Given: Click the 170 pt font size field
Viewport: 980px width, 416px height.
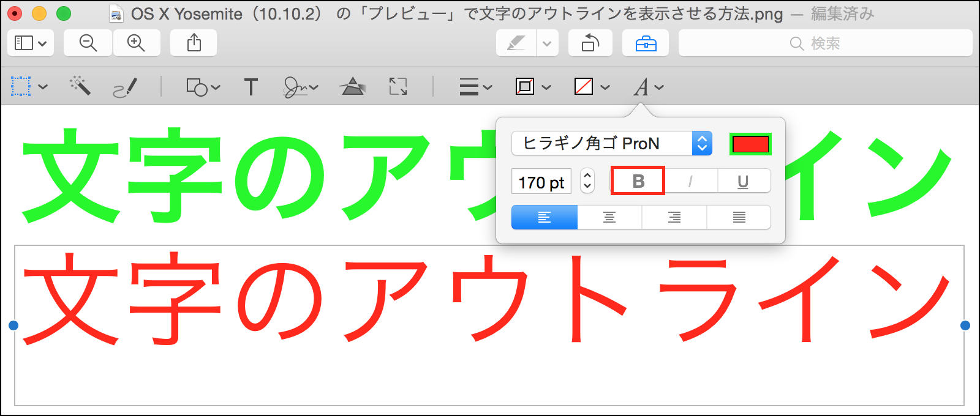Looking at the screenshot, I should point(541,182).
